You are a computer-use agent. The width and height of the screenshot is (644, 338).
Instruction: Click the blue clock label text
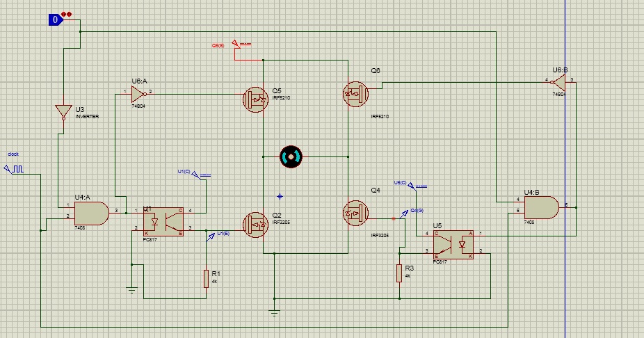13,154
